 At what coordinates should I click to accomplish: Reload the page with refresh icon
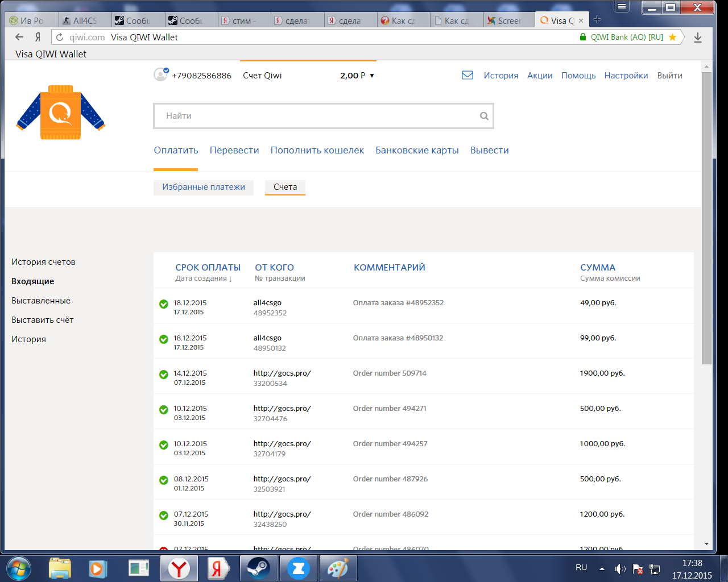(x=60, y=37)
